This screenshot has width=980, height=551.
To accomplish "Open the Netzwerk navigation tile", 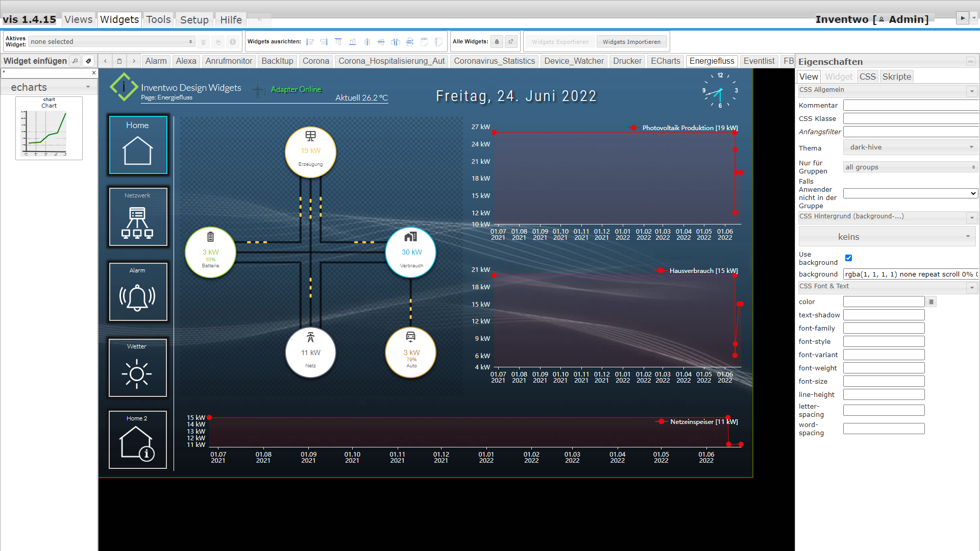I will 138,217.
